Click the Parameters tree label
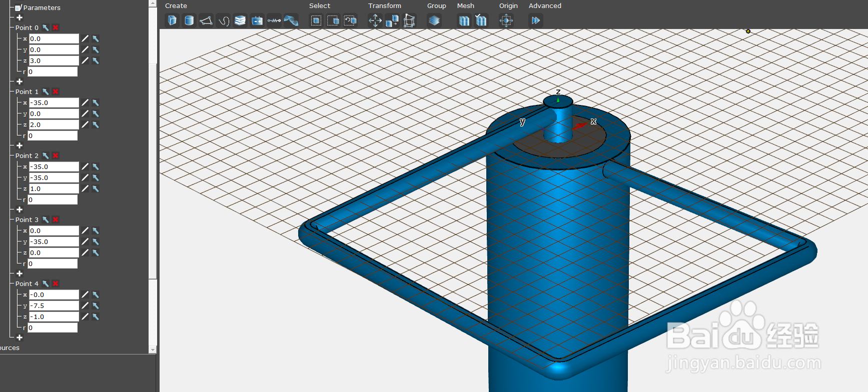The width and height of the screenshot is (868, 392). click(42, 7)
